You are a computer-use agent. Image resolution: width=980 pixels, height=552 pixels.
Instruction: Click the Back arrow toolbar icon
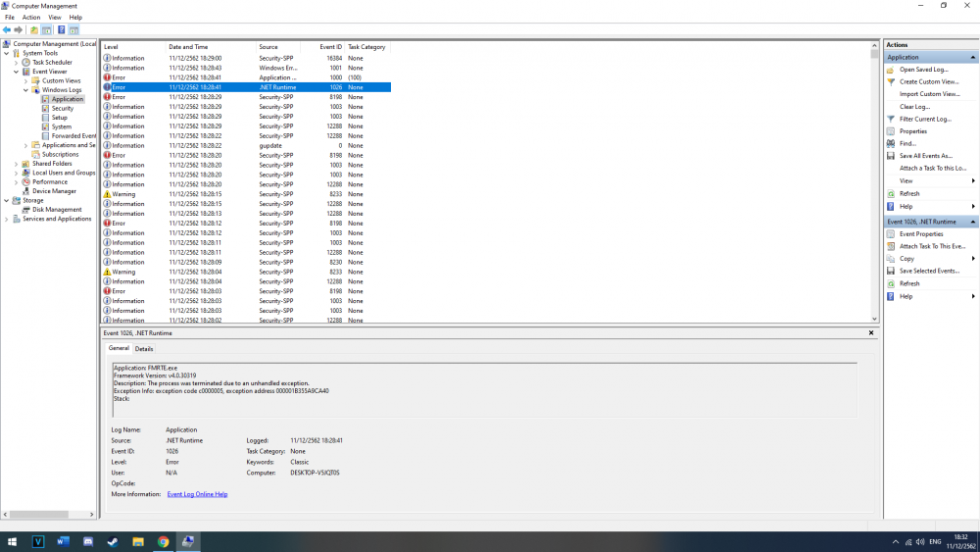point(6,30)
